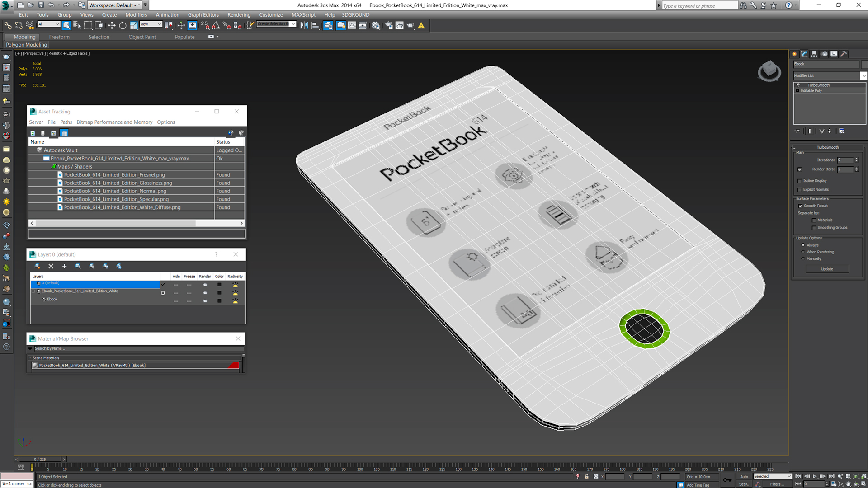Image resolution: width=868 pixels, height=488 pixels.
Task: Click the Mirror tool icon
Action: click(304, 26)
